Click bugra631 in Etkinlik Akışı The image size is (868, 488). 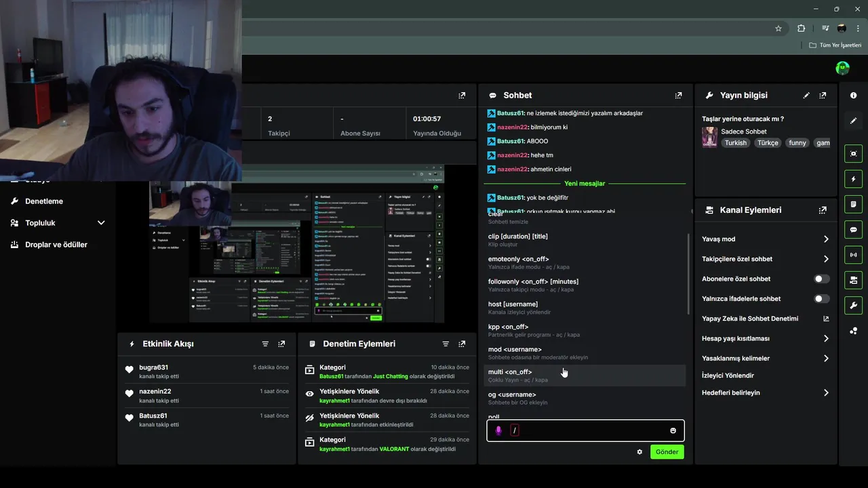coord(153,367)
